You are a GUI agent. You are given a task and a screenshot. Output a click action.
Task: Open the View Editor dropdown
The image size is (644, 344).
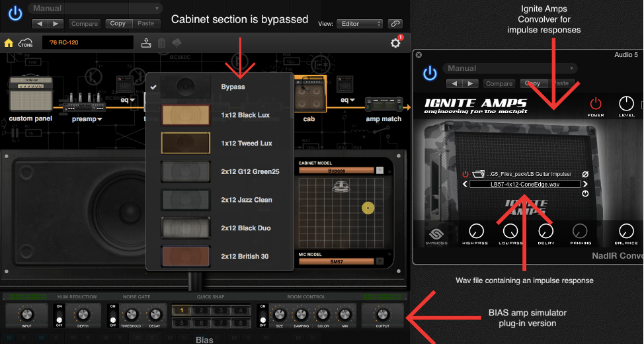coord(360,24)
